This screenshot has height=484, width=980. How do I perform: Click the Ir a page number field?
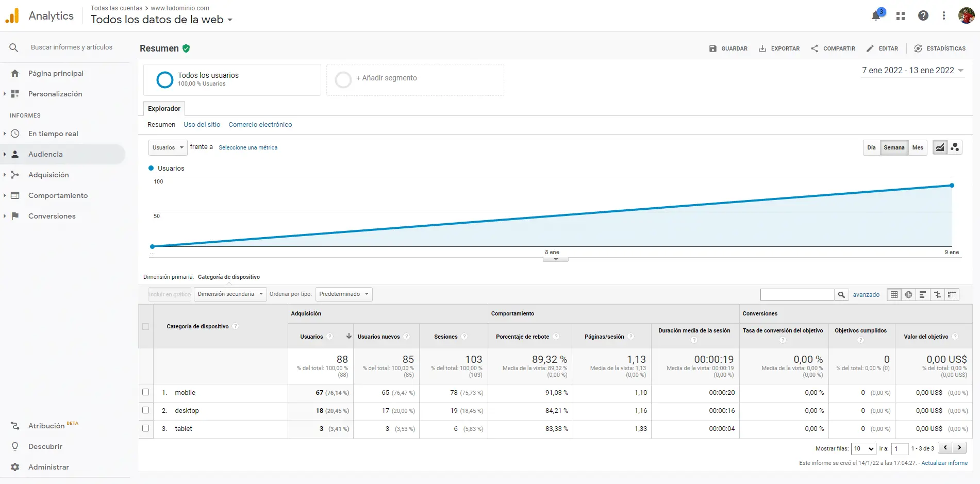click(x=899, y=448)
